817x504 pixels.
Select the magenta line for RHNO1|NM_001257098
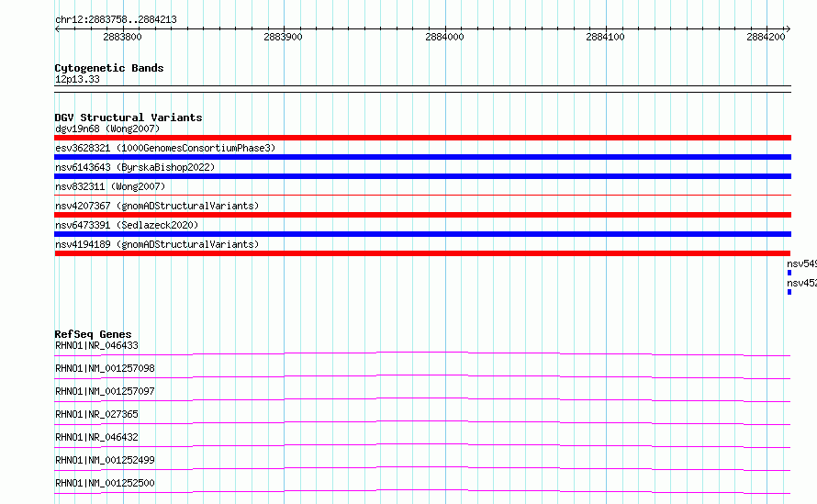tap(422, 376)
